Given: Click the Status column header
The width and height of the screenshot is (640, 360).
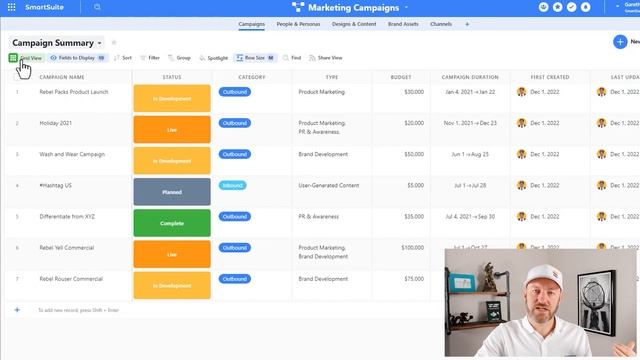Looking at the screenshot, I should point(172,77).
